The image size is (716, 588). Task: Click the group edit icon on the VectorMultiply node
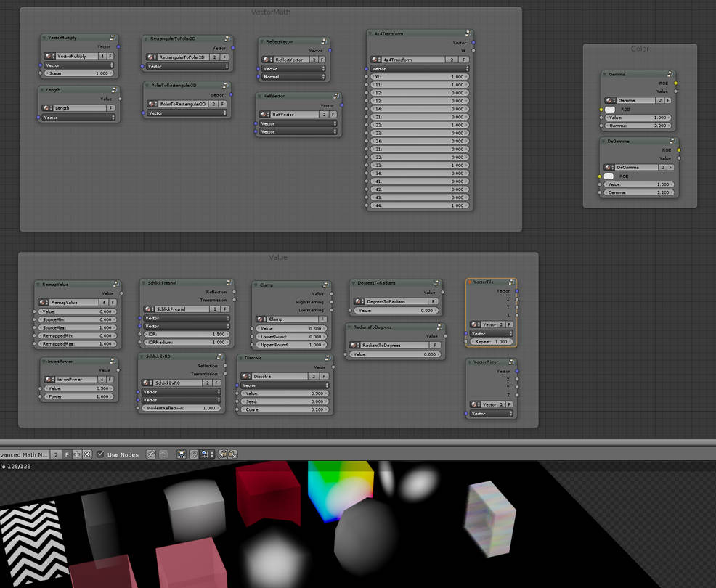pos(113,37)
